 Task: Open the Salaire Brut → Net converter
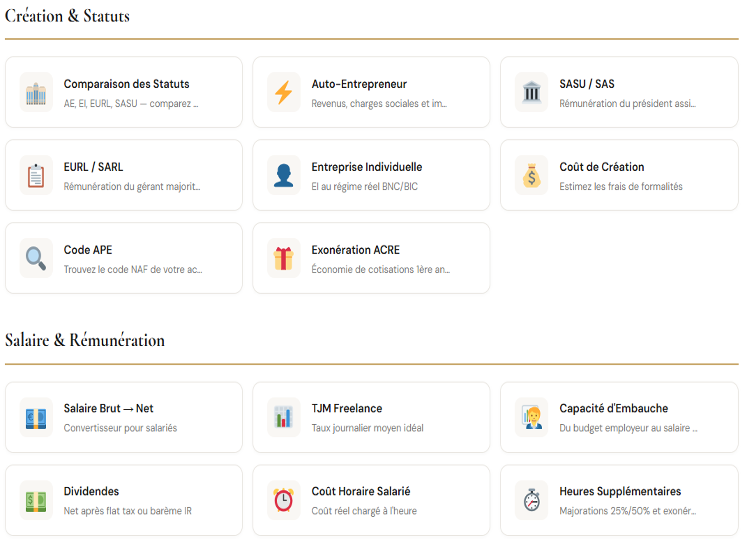coord(124,417)
